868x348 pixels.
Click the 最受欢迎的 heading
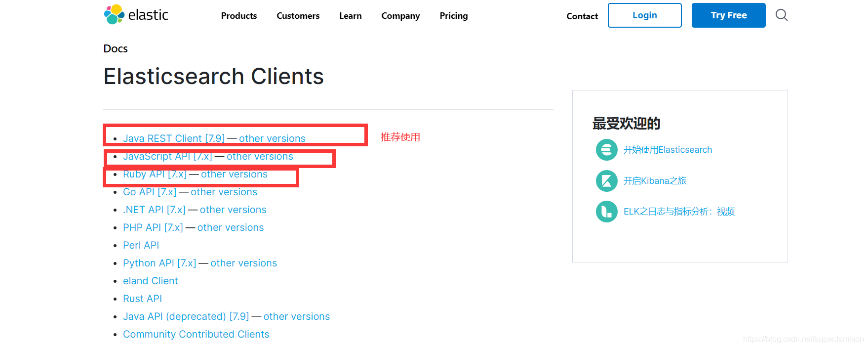click(626, 124)
